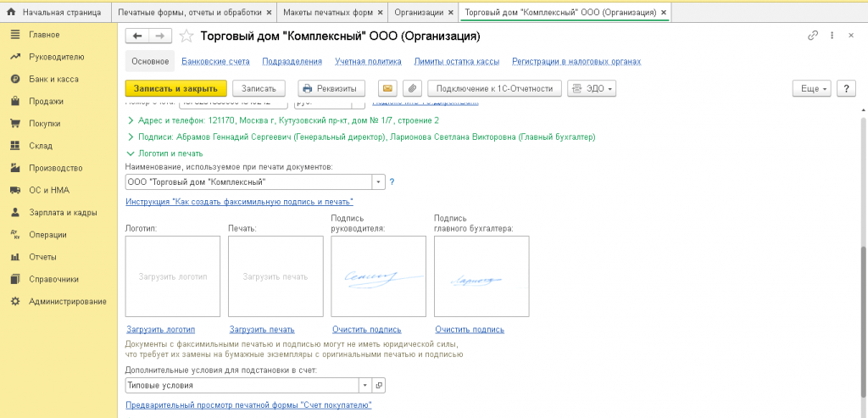Open Лимиты остатка кассы tab
The image size is (868, 418).
tap(457, 61)
